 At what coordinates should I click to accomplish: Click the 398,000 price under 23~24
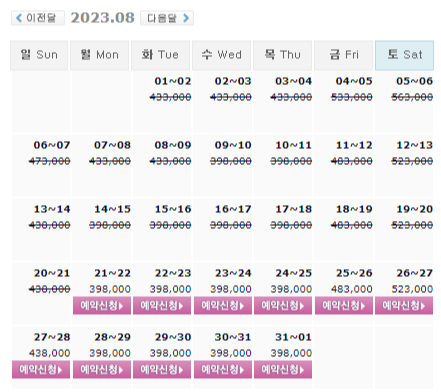coord(231,289)
